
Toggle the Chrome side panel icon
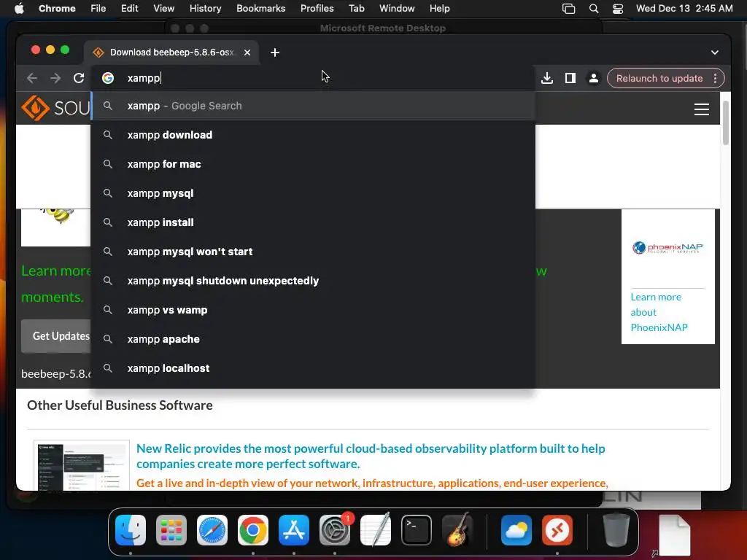(570, 78)
